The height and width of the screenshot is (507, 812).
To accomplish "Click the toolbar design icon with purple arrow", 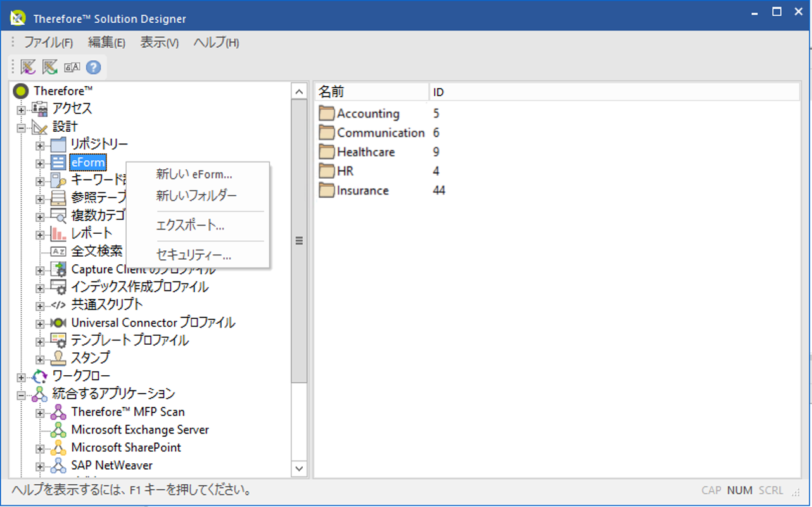I will pyautogui.click(x=28, y=67).
